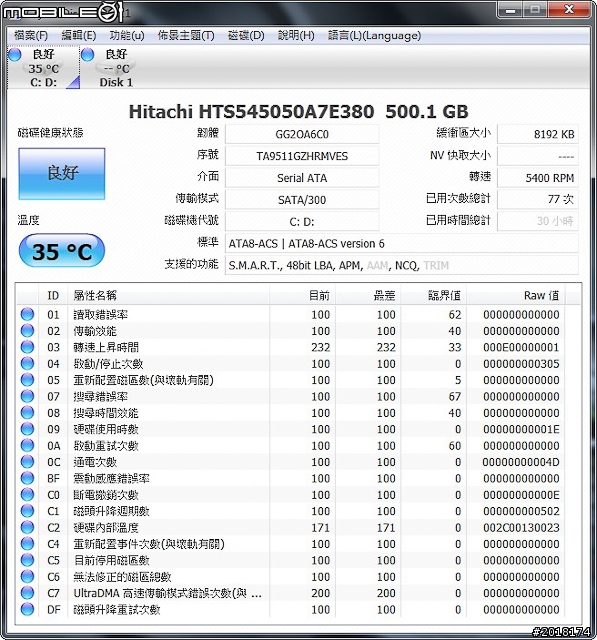Select raw value 000000000502
Image resolution: width=597 pixels, height=640 pixels.
coord(521,511)
